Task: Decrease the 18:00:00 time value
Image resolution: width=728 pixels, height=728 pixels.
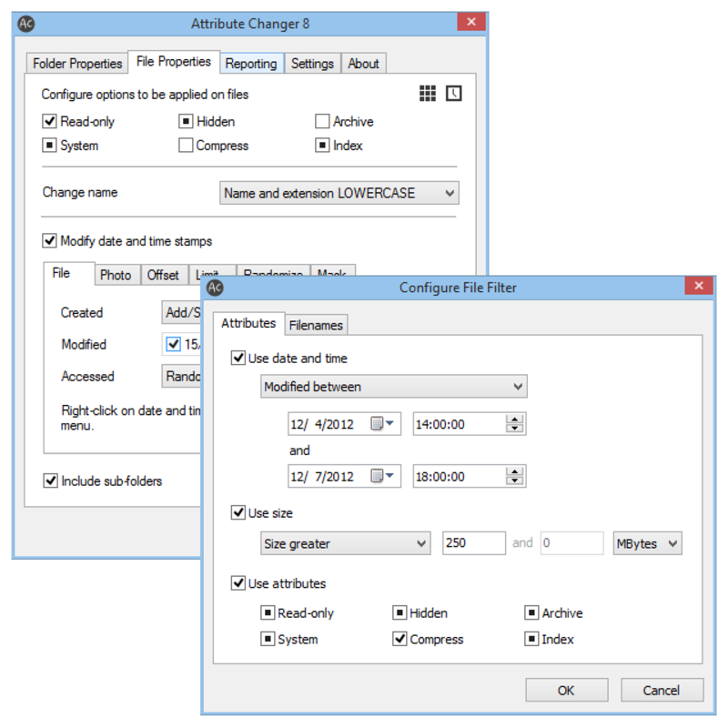Action: [514, 481]
